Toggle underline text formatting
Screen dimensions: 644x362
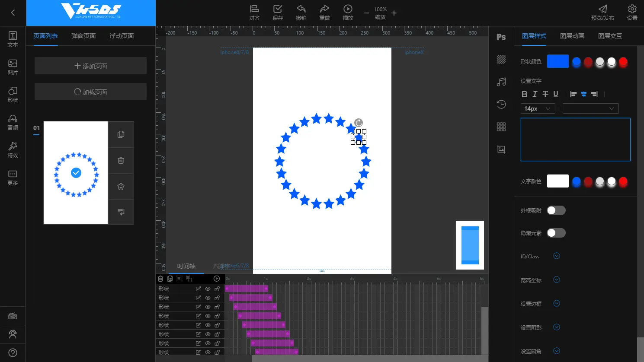click(x=556, y=94)
